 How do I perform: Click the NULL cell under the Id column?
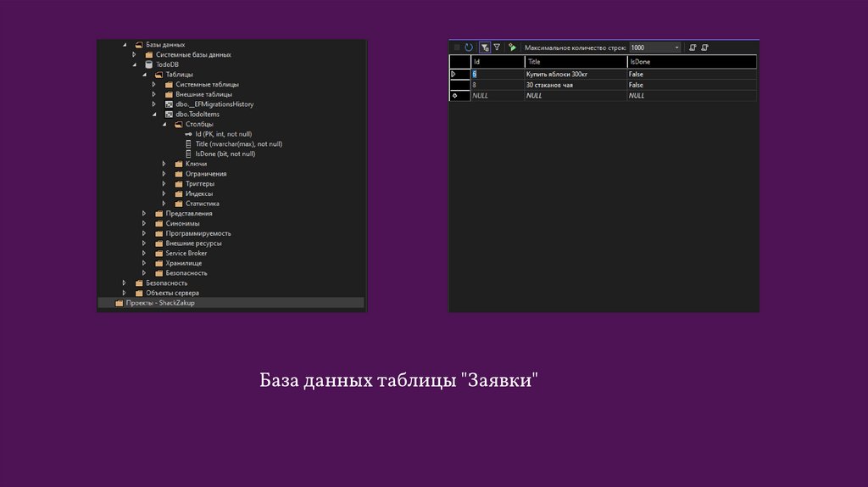pyautogui.click(x=498, y=95)
